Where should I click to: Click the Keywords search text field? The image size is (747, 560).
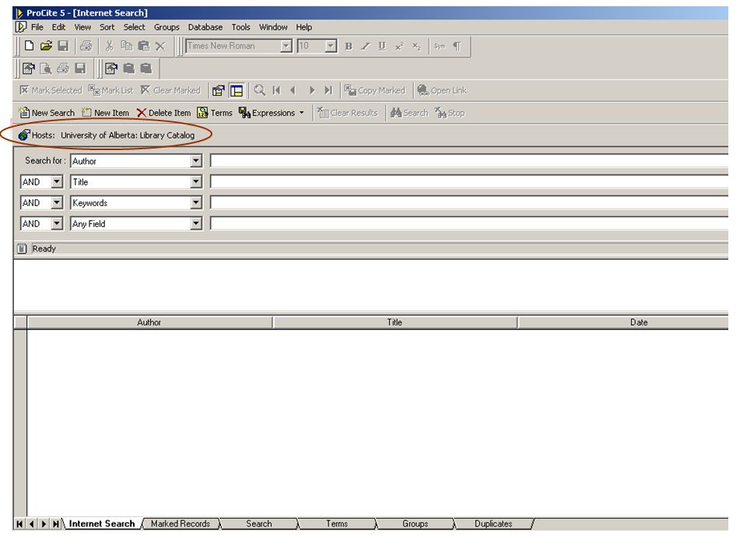(x=468, y=203)
